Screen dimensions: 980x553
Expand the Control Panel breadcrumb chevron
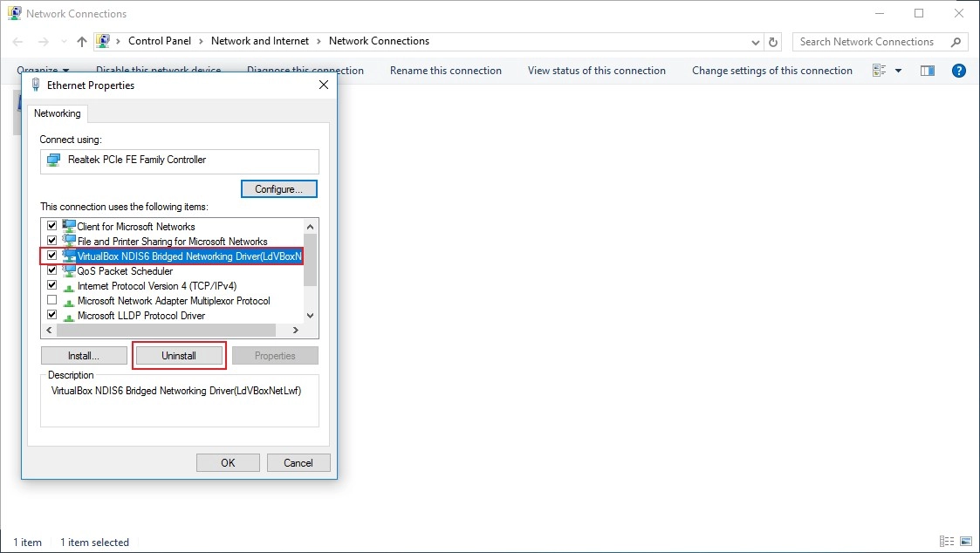point(201,41)
